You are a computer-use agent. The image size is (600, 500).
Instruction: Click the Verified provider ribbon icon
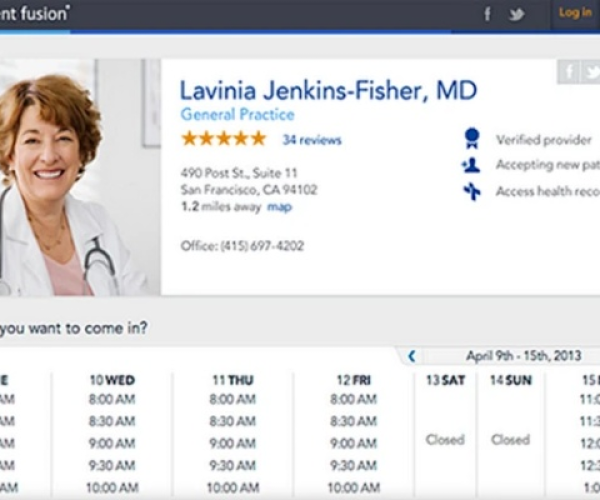tap(471, 139)
